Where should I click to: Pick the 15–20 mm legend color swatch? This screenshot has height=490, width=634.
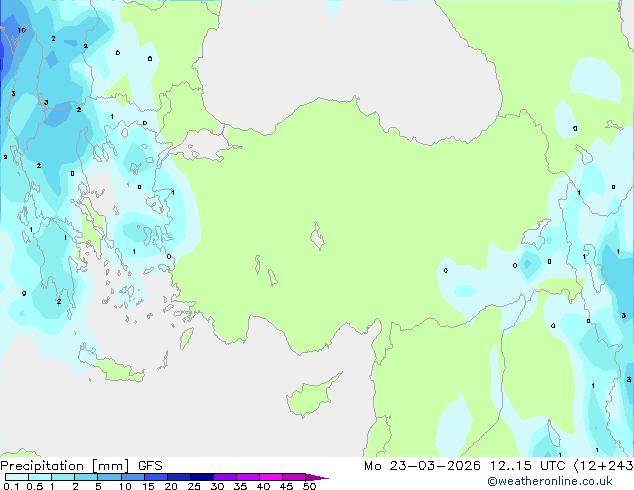(156, 477)
